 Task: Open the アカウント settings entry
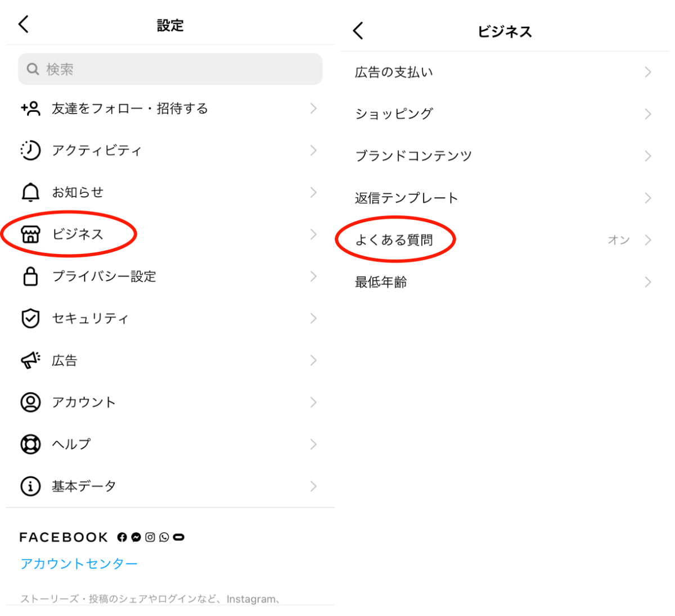[170, 402]
